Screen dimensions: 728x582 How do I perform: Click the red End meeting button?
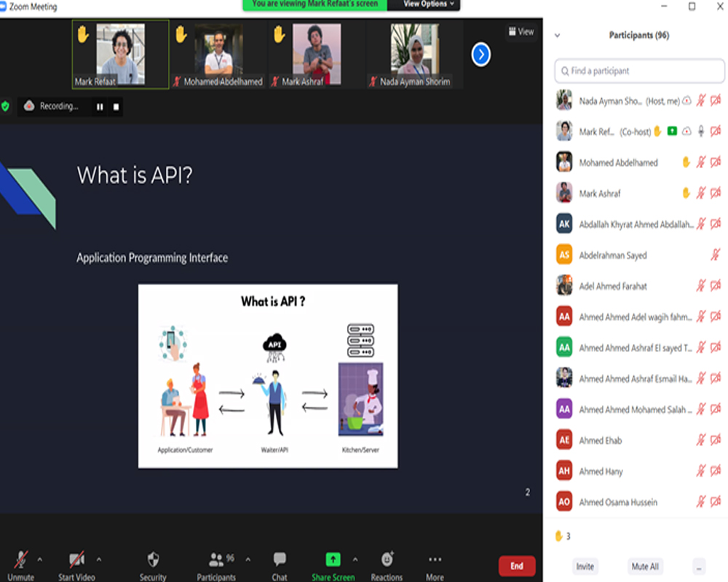click(516, 565)
